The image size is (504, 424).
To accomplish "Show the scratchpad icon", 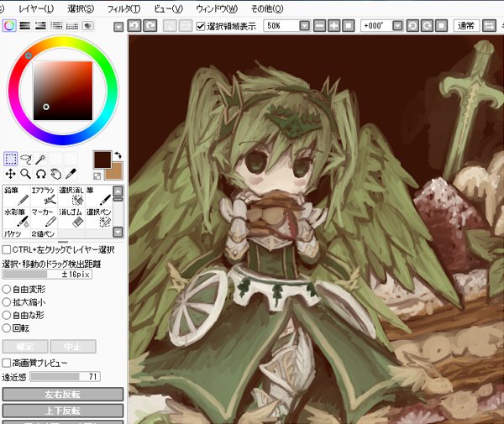I will point(87,26).
